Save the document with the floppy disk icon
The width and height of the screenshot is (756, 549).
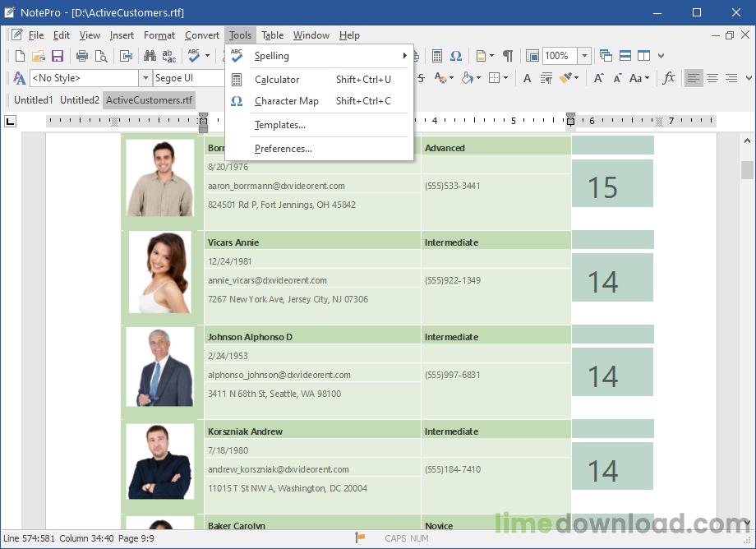tap(58, 56)
